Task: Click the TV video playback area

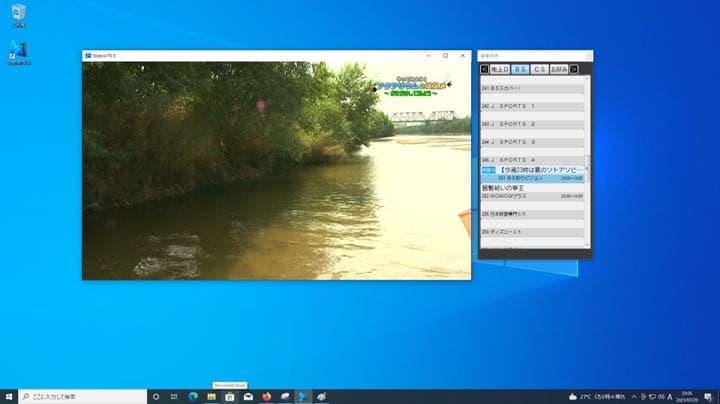Action: [276, 171]
